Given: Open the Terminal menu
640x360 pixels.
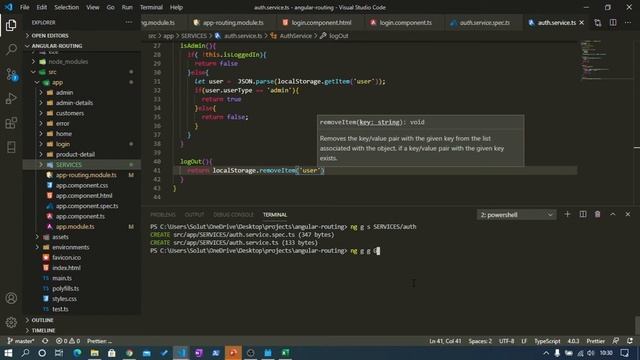Looking at the screenshot, I should (151, 7).
